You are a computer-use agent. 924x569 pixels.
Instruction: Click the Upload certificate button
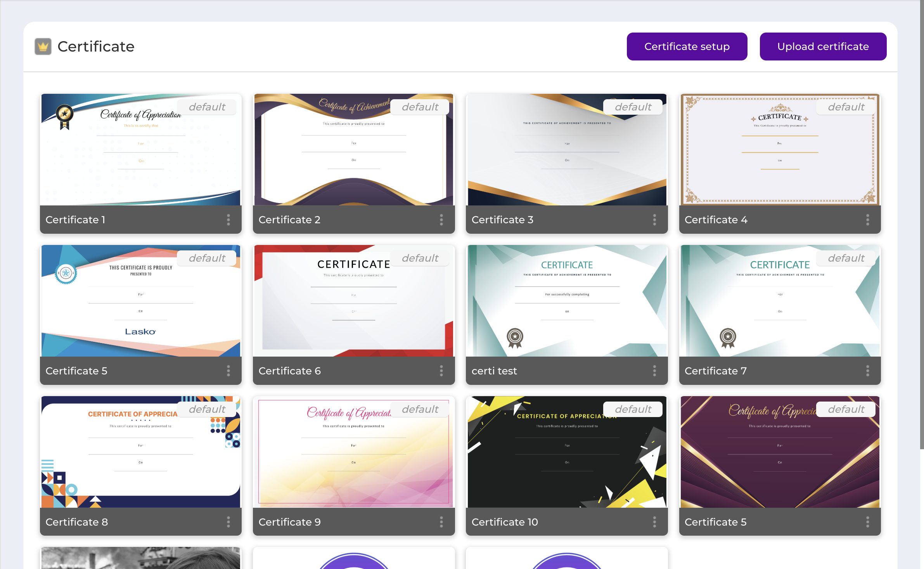(823, 47)
